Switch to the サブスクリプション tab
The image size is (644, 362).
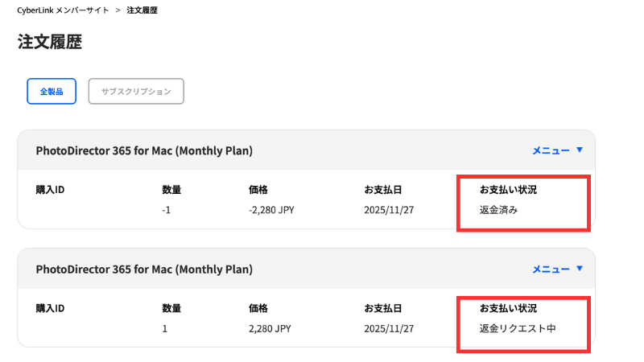(x=136, y=92)
